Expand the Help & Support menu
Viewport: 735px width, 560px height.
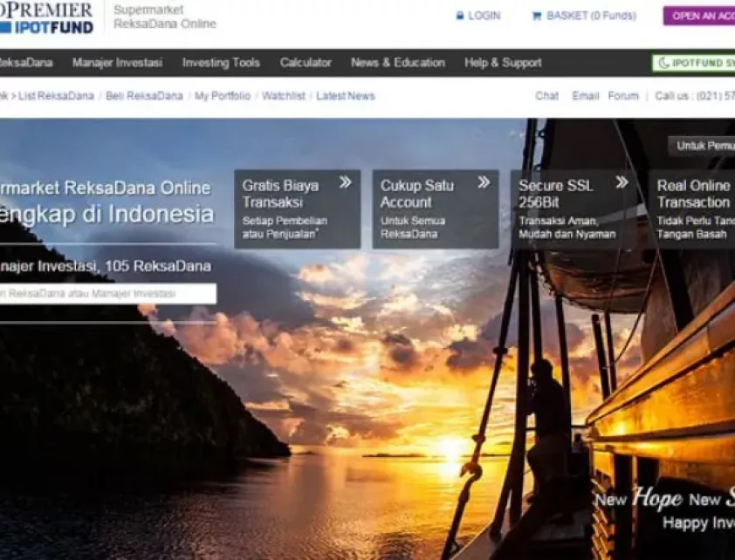[x=503, y=63]
